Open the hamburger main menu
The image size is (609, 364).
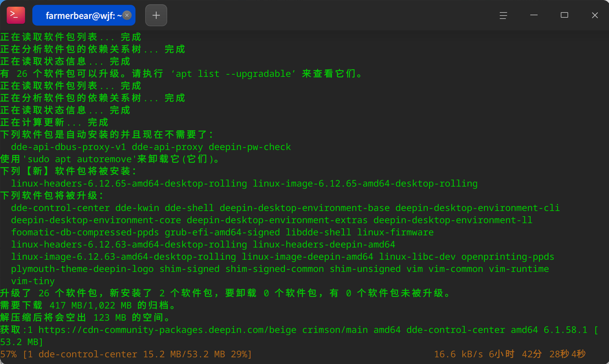[503, 15]
